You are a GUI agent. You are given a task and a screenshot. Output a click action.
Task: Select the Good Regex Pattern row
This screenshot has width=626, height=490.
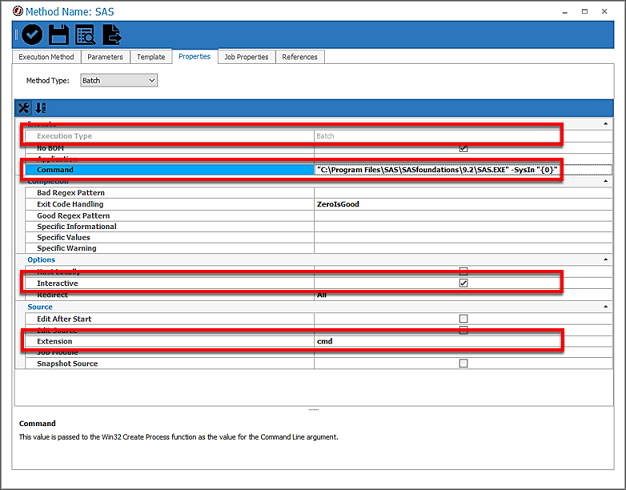[319, 216]
